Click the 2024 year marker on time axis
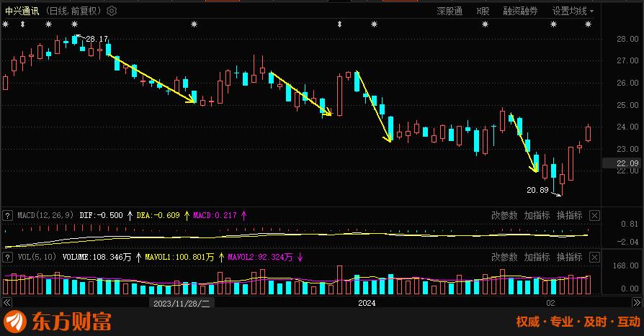 click(x=367, y=303)
